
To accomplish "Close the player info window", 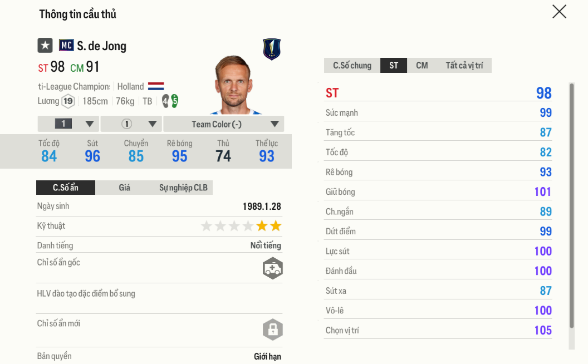I will [559, 12].
